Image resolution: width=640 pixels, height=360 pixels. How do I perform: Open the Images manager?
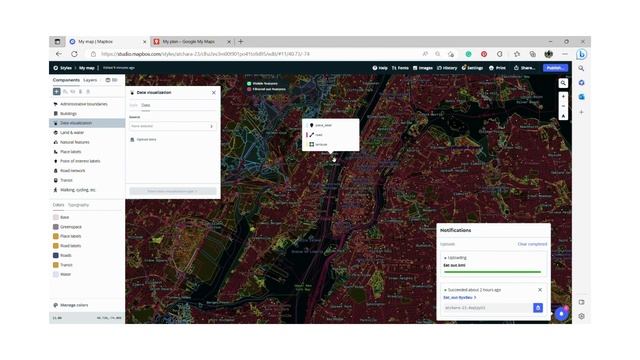pyautogui.click(x=423, y=68)
